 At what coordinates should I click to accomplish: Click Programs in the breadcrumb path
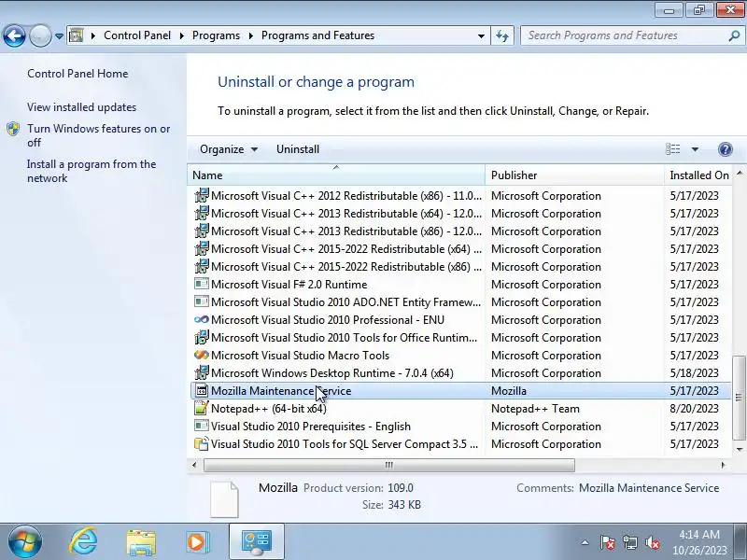point(216,35)
